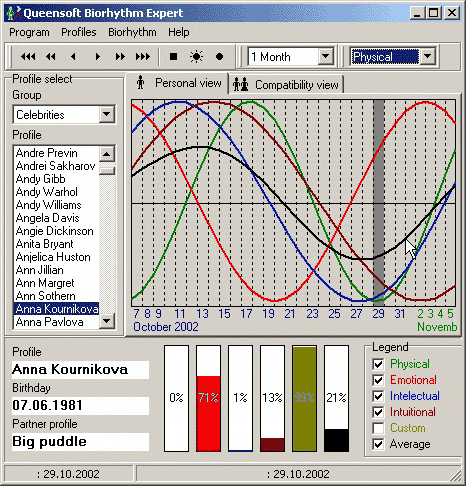
Task: Open the Physical rhythm dropdown
Action: click(428, 57)
